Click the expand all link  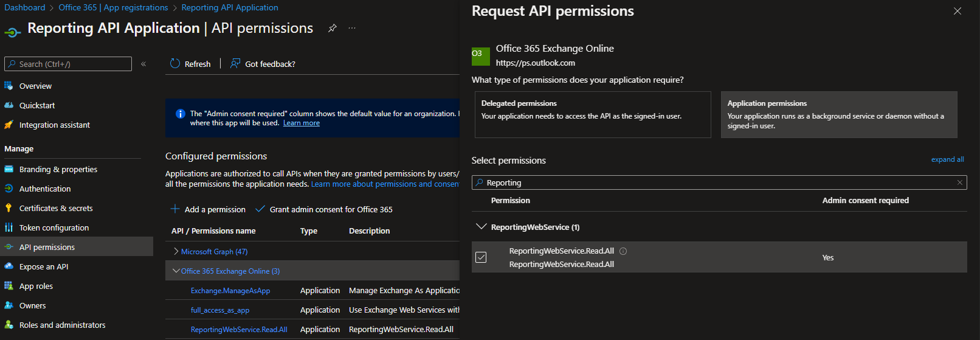click(x=947, y=159)
